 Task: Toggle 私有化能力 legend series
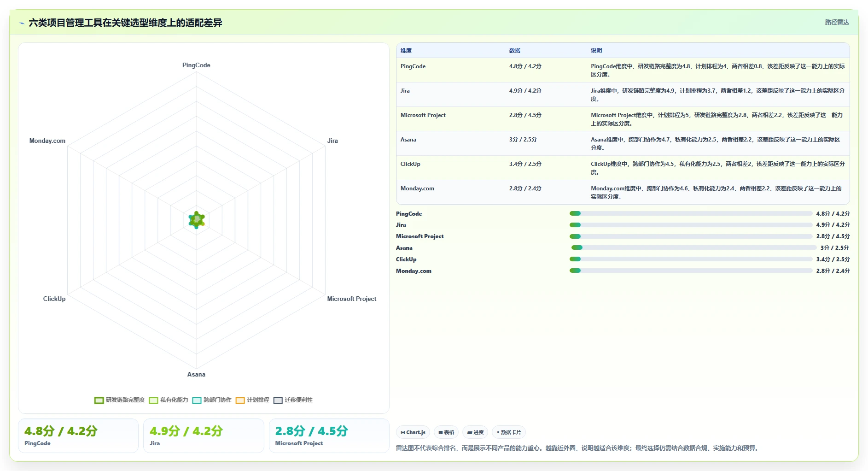[169, 400]
